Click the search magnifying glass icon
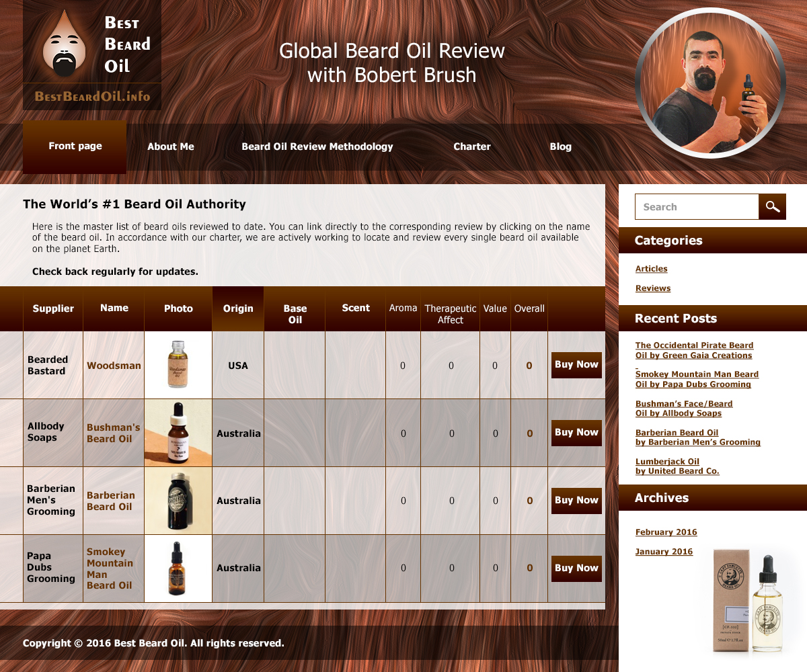807x672 pixels. pyautogui.click(x=772, y=206)
